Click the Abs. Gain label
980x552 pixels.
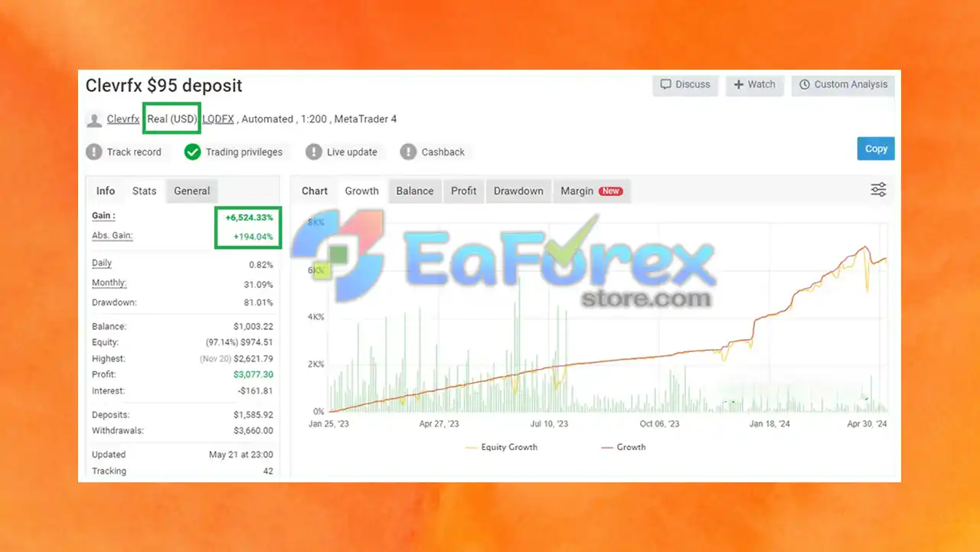tap(113, 235)
